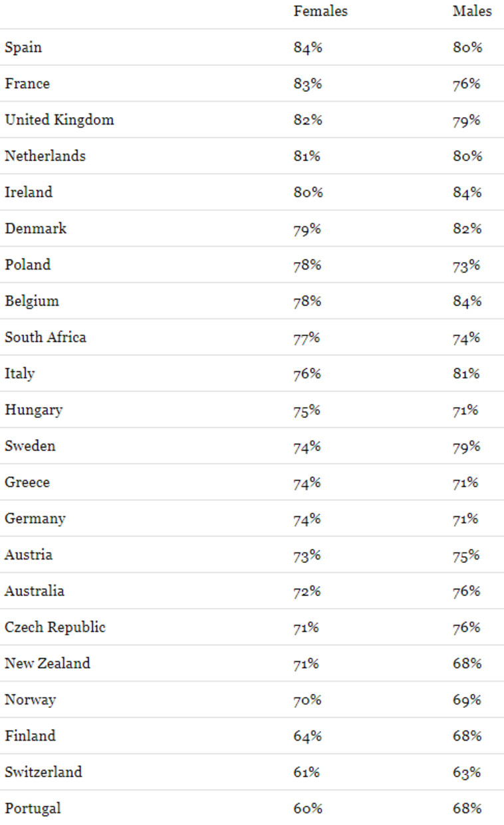This screenshot has width=504, height=825.
Task: Select Denmark's Females value 79%
Action: [308, 228]
